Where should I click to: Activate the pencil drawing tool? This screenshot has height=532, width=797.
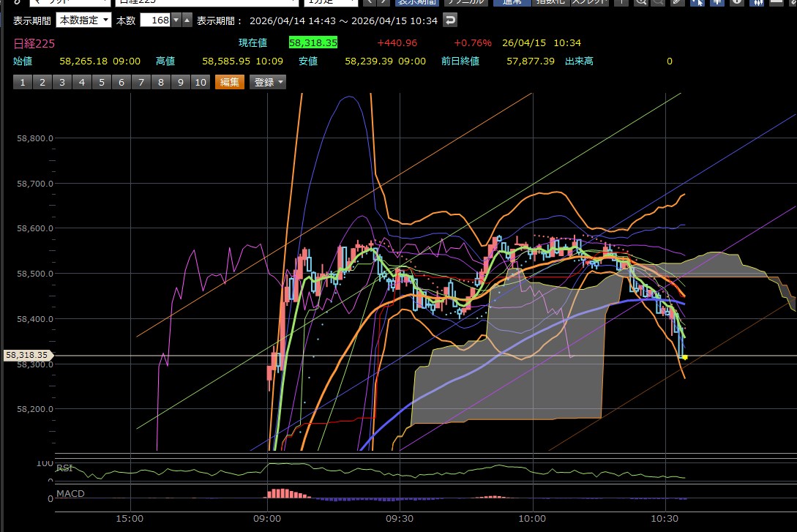[677, 2]
